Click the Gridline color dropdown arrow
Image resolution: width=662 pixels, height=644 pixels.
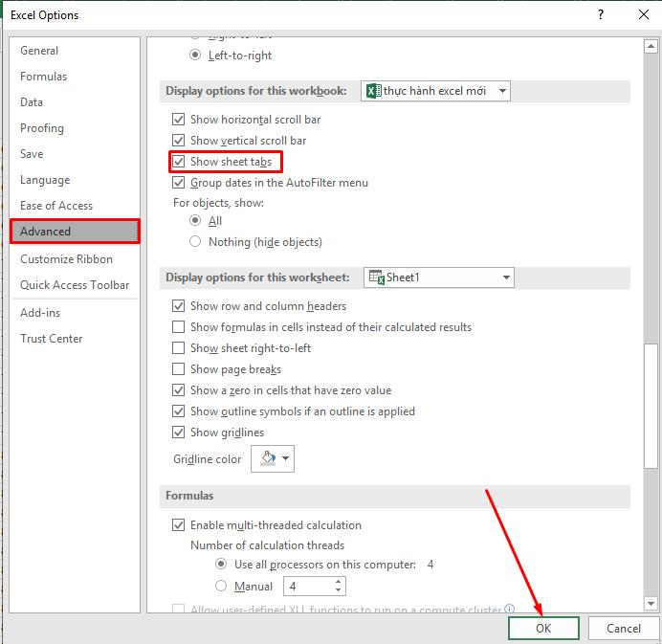(x=286, y=458)
